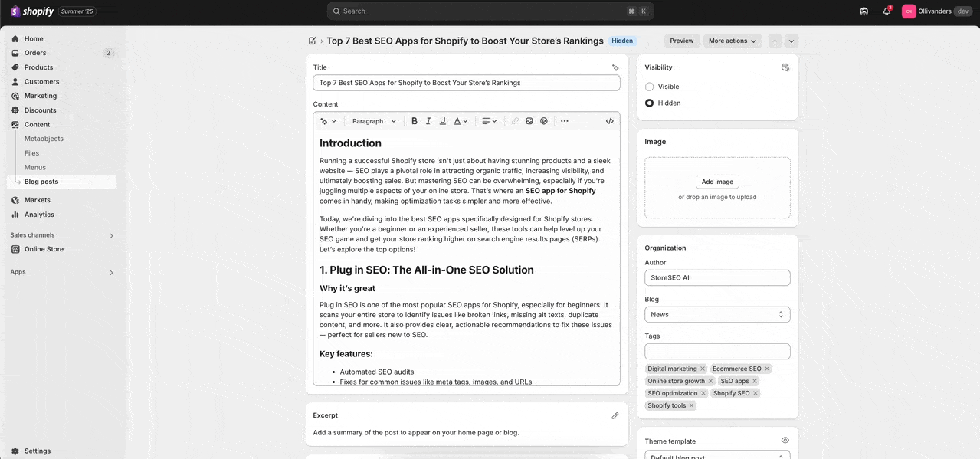Remove the Shopify SEO tag
This screenshot has width=980, height=459.
[x=755, y=393]
